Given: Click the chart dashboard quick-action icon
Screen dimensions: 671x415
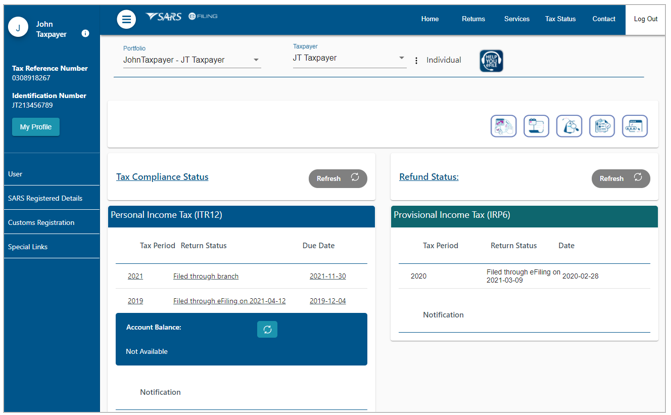Looking at the screenshot, I should [503, 126].
